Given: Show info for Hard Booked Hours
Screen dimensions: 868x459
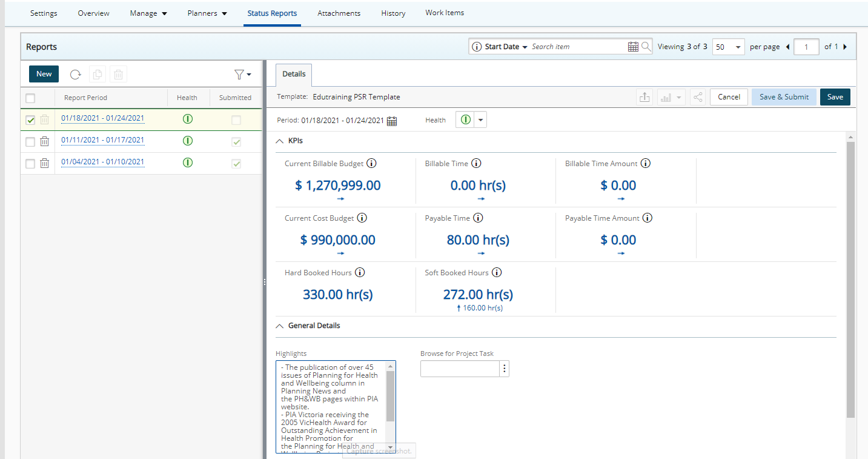Looking at the screenshot, I should click(x=360, y=273).
